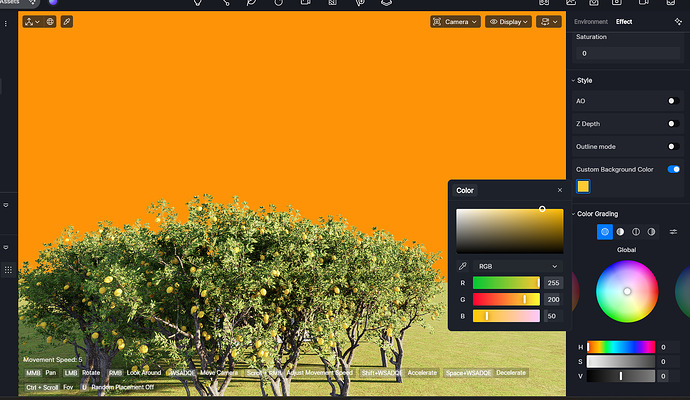690x400 pixels.
Task: Open the axis gizmo tool in viewport toolbar
Action: point(32,22)
